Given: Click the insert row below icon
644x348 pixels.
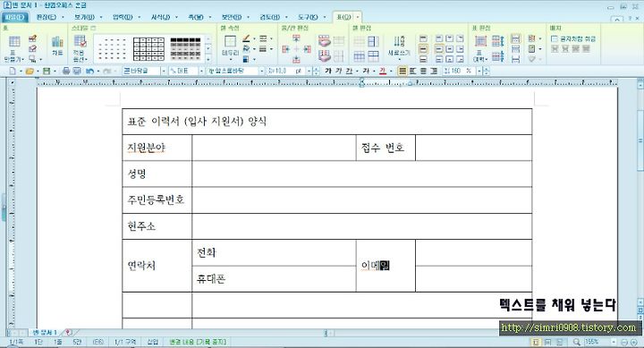Looking at the screenshot, I should pyautogui.click(x=296, y=59).
